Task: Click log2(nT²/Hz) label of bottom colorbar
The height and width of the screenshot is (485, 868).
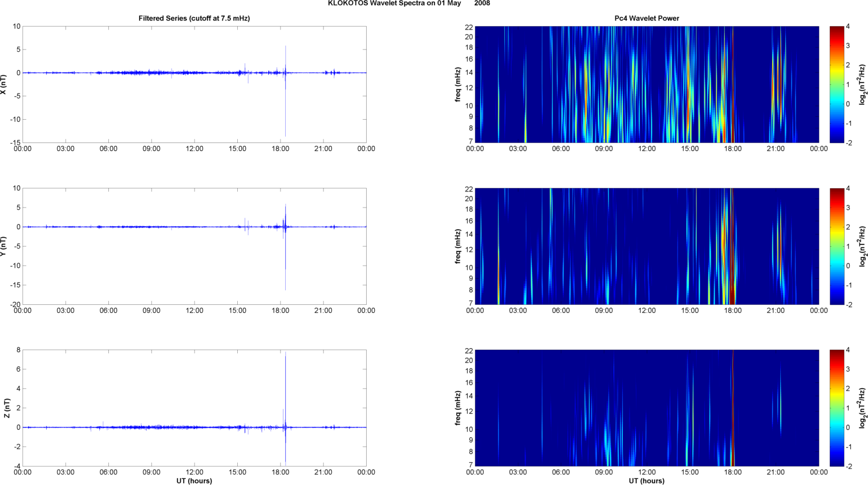Action: (862, 408)
